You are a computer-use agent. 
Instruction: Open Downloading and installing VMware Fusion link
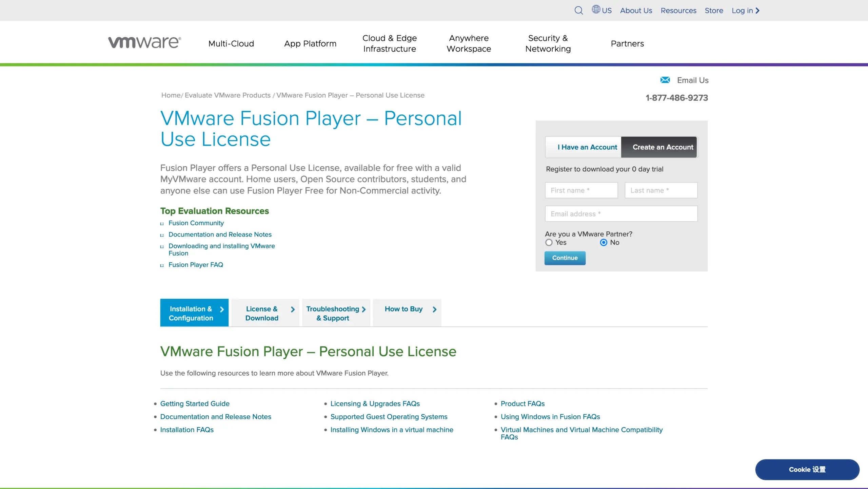tap(222, 249)
